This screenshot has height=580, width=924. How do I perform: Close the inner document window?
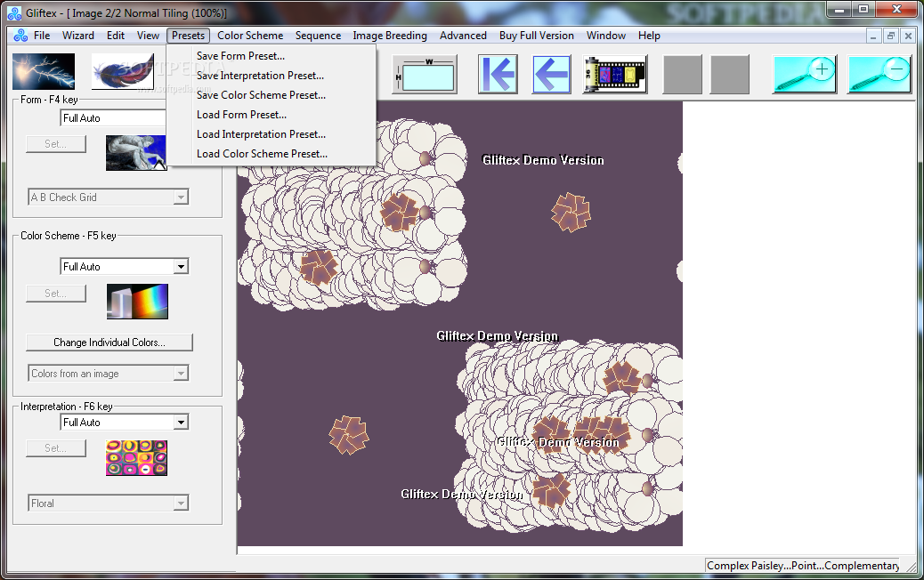[x=908, y=36]
